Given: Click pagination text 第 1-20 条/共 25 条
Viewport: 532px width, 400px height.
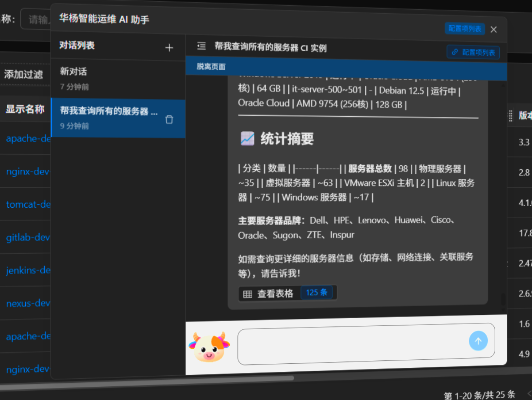Looking at the screenshot, I should 479,395.
